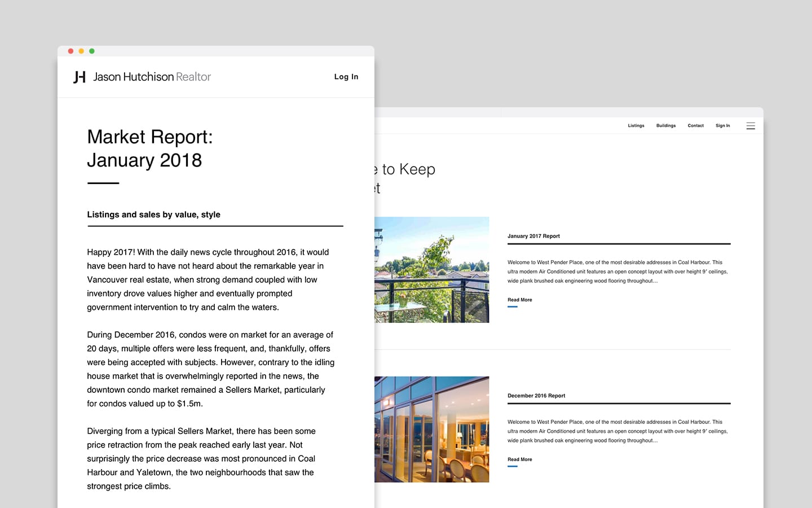Image resolution: width=812 pixels, height=508 pixels.
Task: Click the 'Listings and sales by value, style' subheading
Action: (x=153, y=214)
